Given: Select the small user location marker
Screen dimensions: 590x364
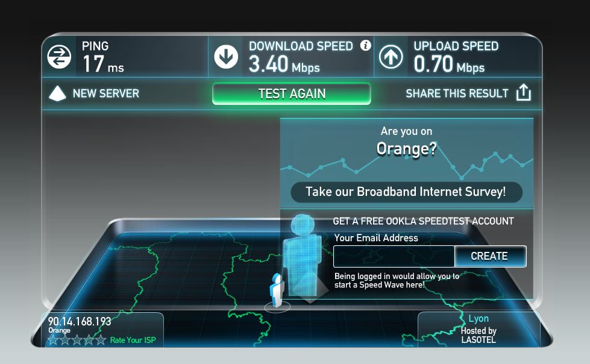Looking at the screenshot, I should click(277, 291).
